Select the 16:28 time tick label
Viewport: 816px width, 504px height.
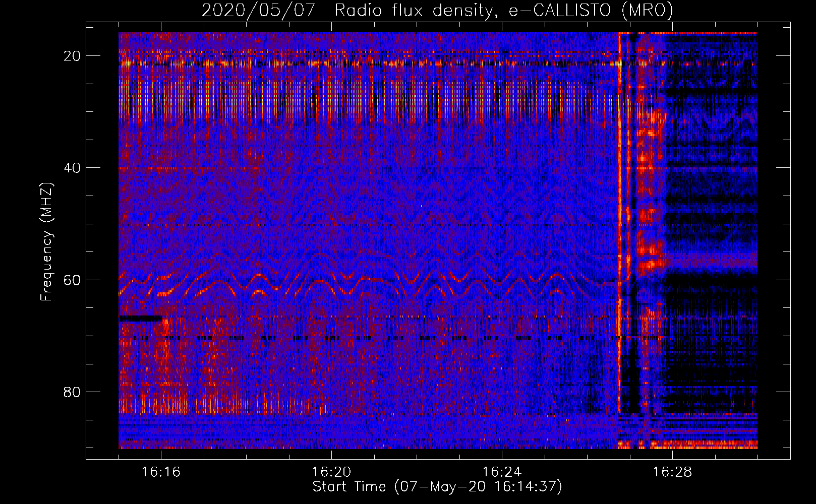672,472
